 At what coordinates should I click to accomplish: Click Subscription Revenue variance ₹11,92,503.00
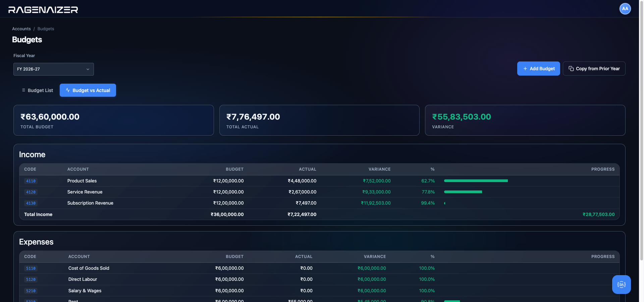point(376,203)
